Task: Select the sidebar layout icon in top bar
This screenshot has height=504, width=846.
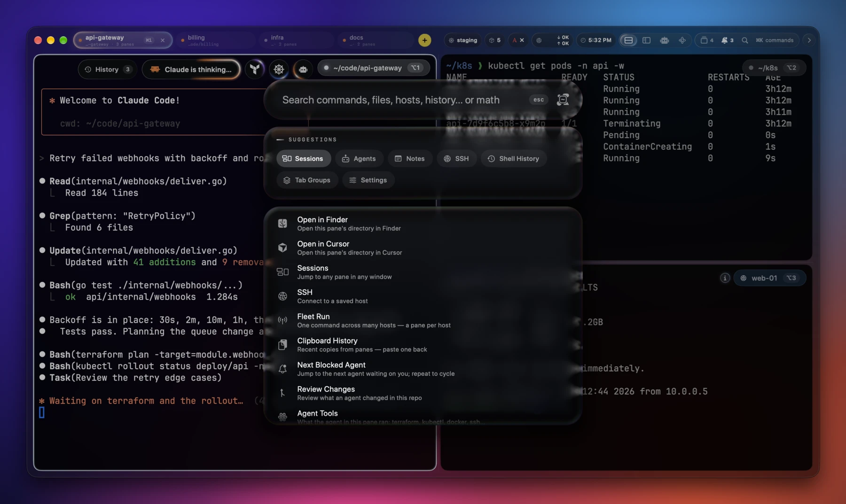Action: (x=646, y=40)
